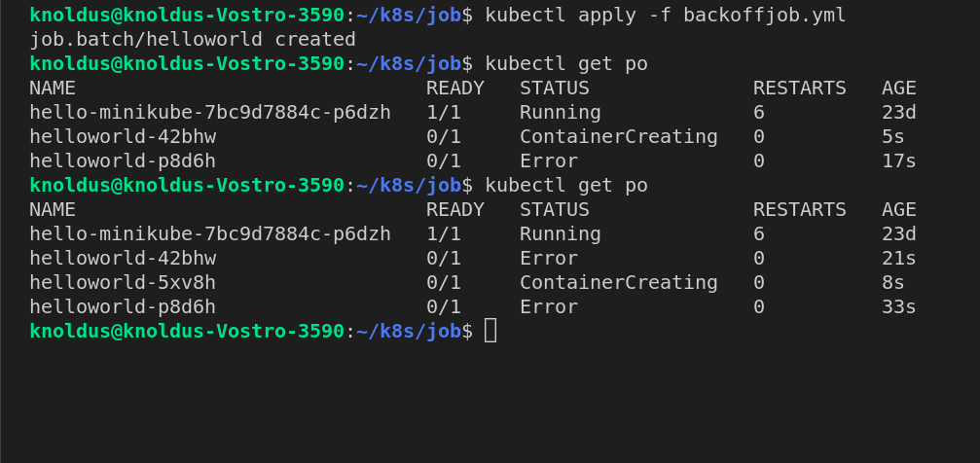Screen dimensions: 980x463
Task: Click the restarts value 0 in the 33s-old row
Action: [x=759, y=306]
